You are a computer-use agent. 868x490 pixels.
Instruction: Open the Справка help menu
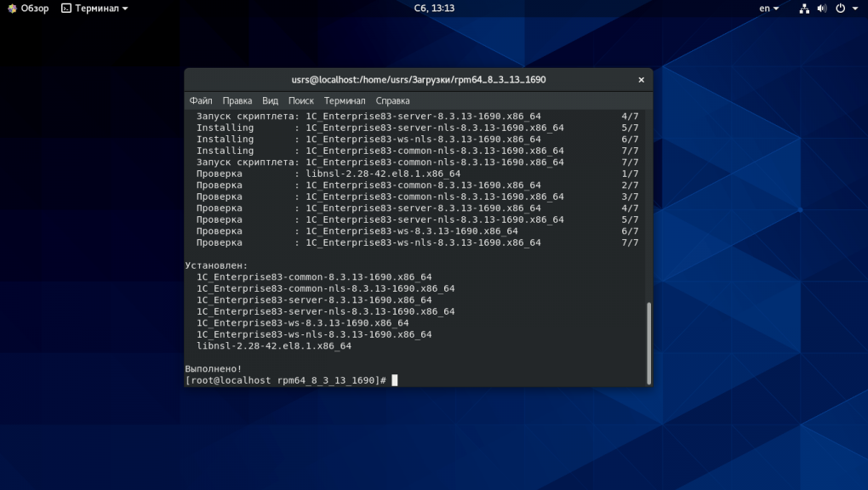(392, 100)
